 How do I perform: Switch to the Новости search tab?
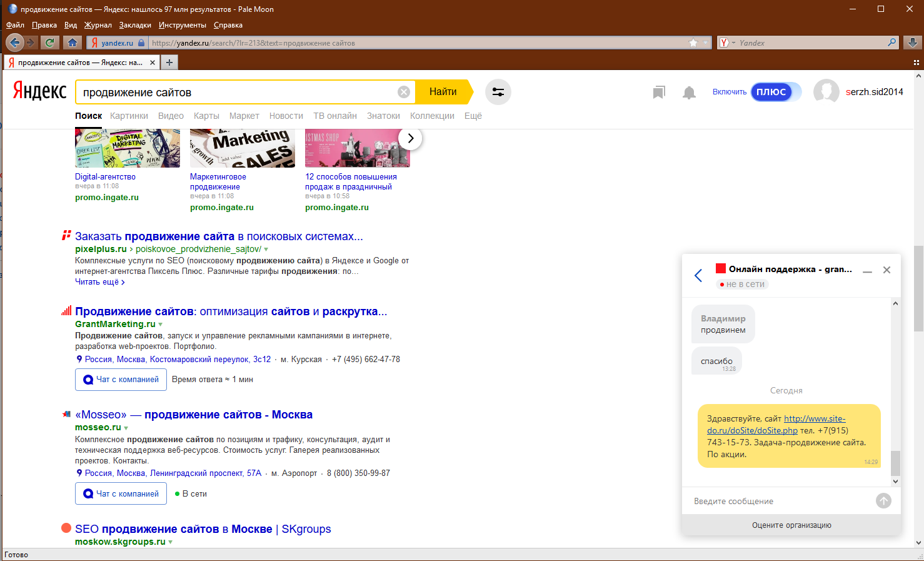286,116
